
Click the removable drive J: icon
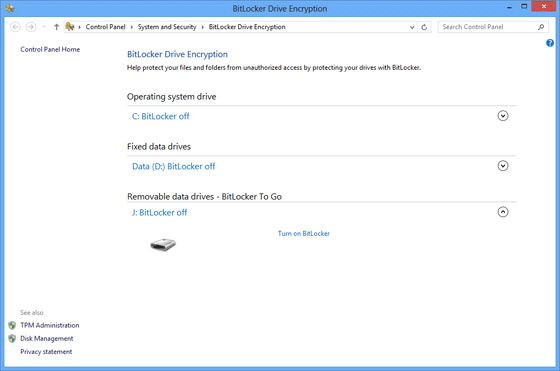(163, 245)
